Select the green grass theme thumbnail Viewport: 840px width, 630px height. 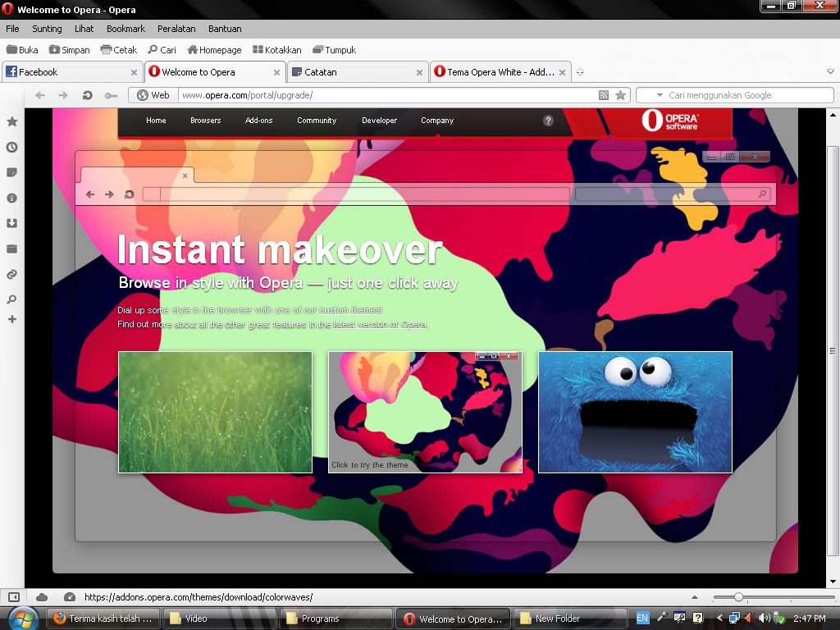215,412
